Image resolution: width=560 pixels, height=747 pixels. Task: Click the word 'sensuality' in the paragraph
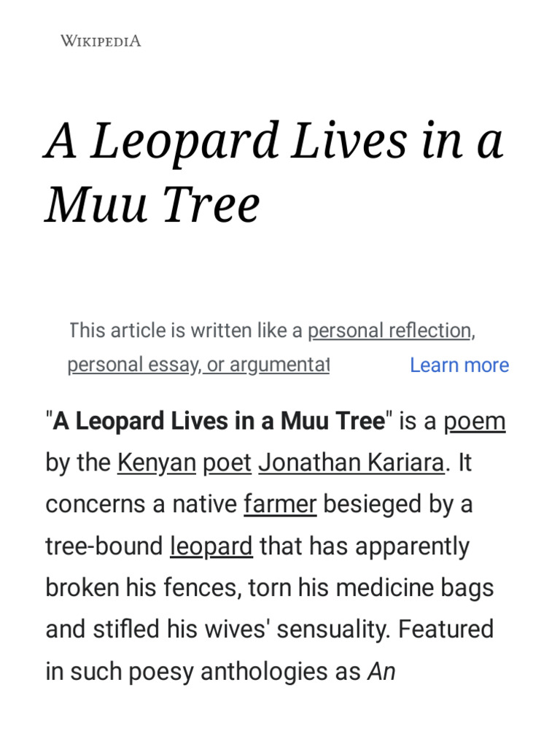333,630
